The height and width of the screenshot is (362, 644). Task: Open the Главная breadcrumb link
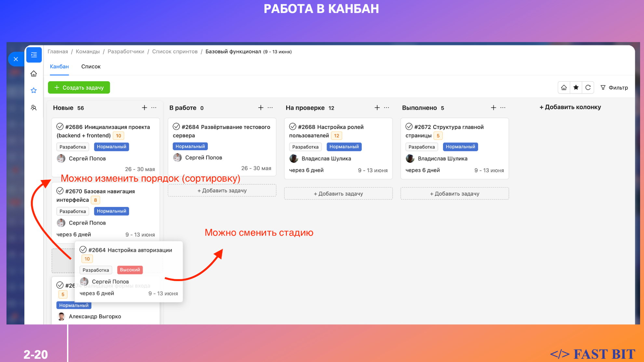58,52
